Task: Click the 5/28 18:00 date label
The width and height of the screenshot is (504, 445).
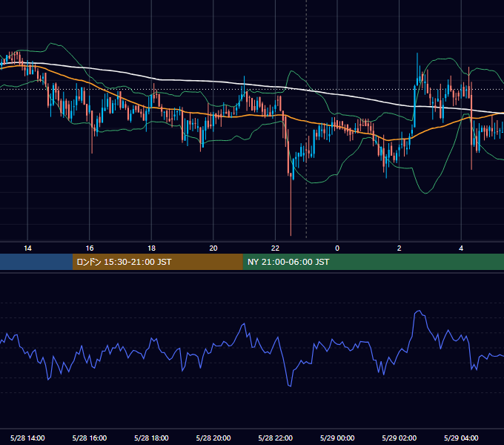Action: (151, 438)
